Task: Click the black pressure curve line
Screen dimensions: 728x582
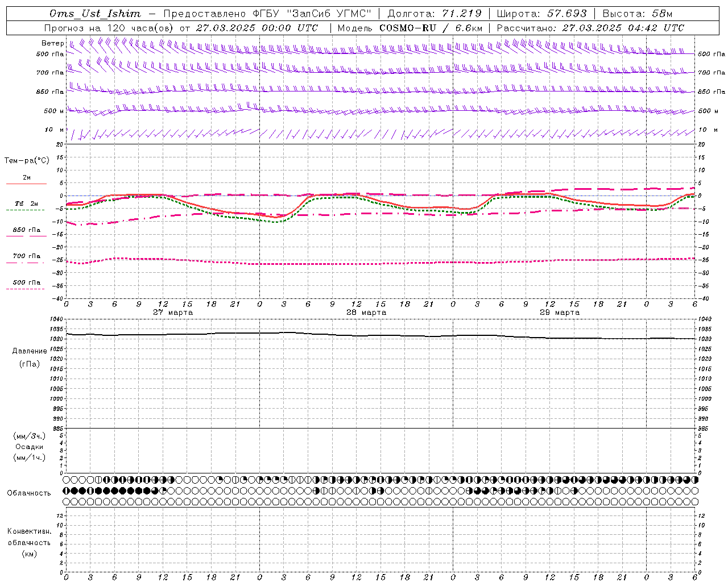Action: 380,335
